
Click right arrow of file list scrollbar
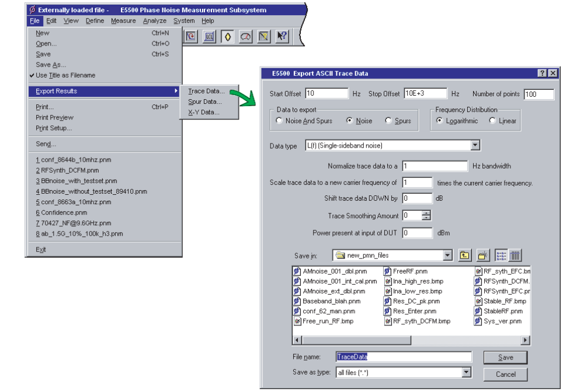(525, 340)
